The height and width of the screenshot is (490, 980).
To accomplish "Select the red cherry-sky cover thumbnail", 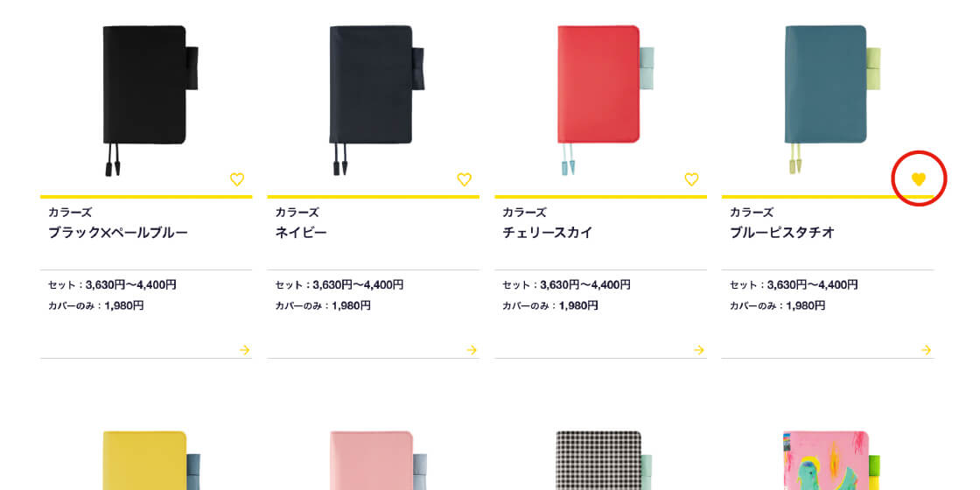I will pos(605,100).
